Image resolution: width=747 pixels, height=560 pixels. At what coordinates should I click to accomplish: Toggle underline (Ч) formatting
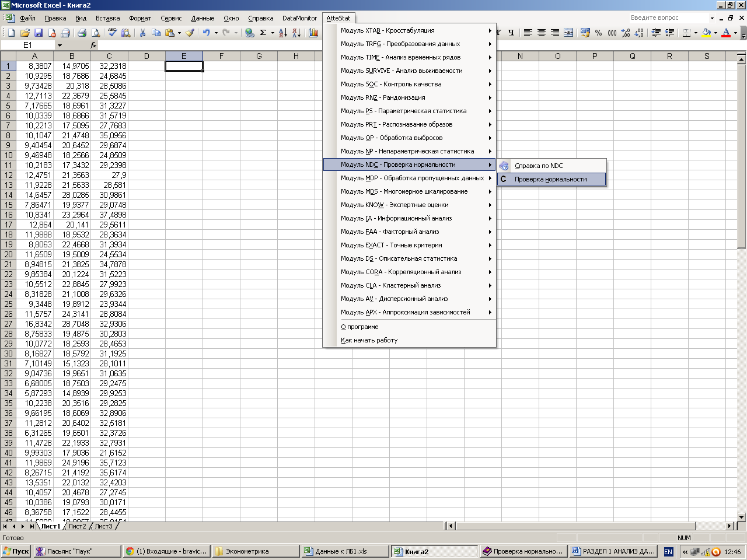click(x=511, y=33)
